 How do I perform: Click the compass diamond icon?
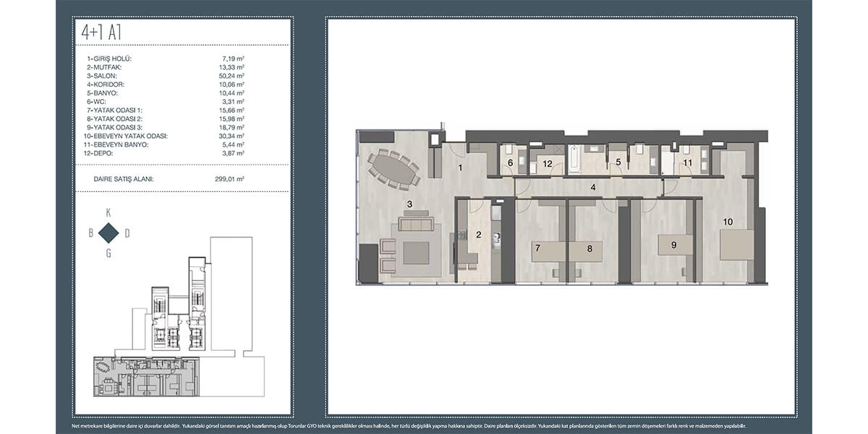click(109, 232)
